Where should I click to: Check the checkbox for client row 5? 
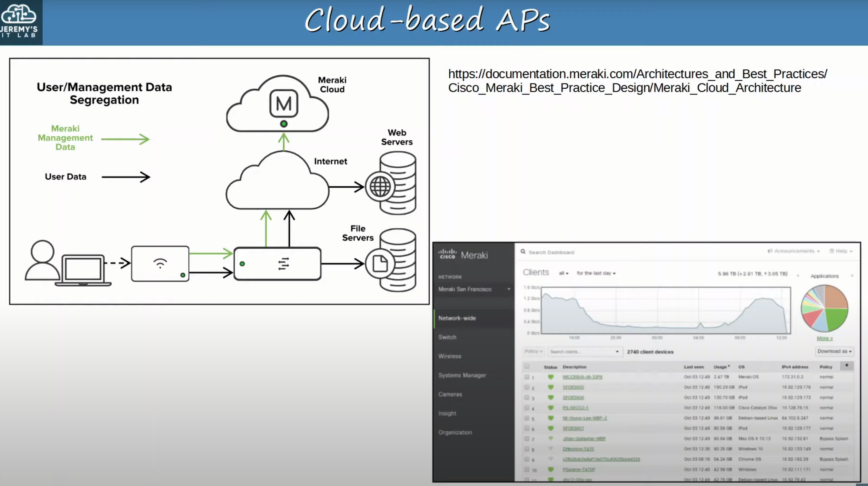pyautogui.click(x=527, y=418)
